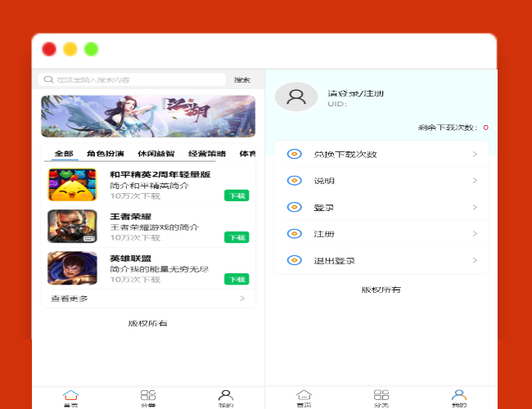Click the UID label text
This screenshot has height=409, width=532.
337,104
